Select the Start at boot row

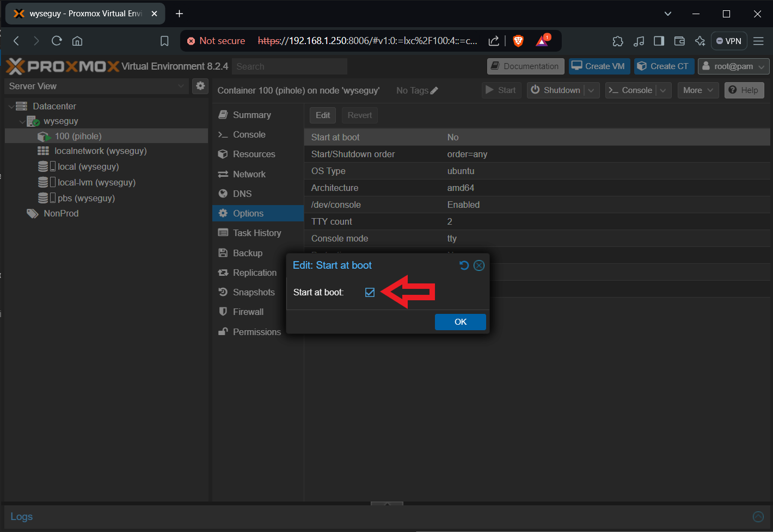click(x=537, y=137)
